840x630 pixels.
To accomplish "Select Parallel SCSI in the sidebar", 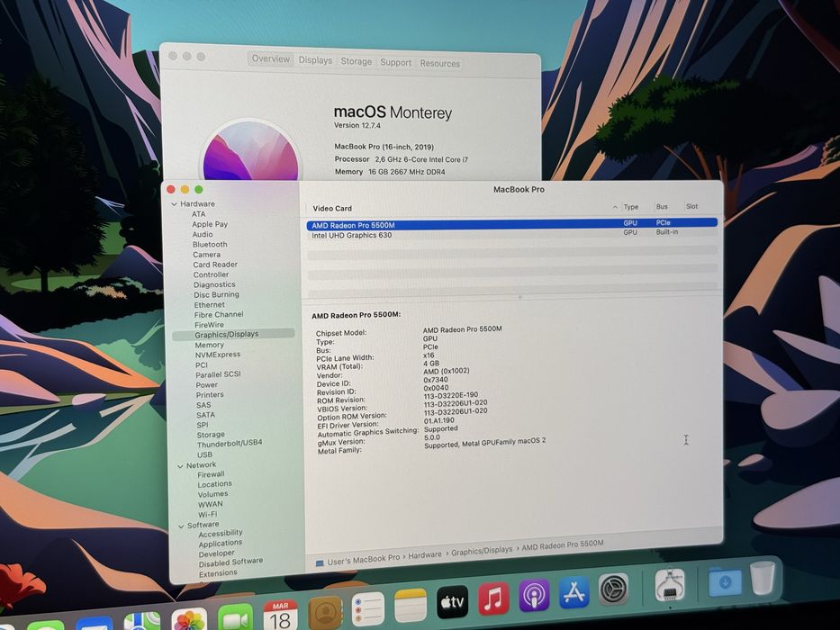I will click(x=218, y=374).
